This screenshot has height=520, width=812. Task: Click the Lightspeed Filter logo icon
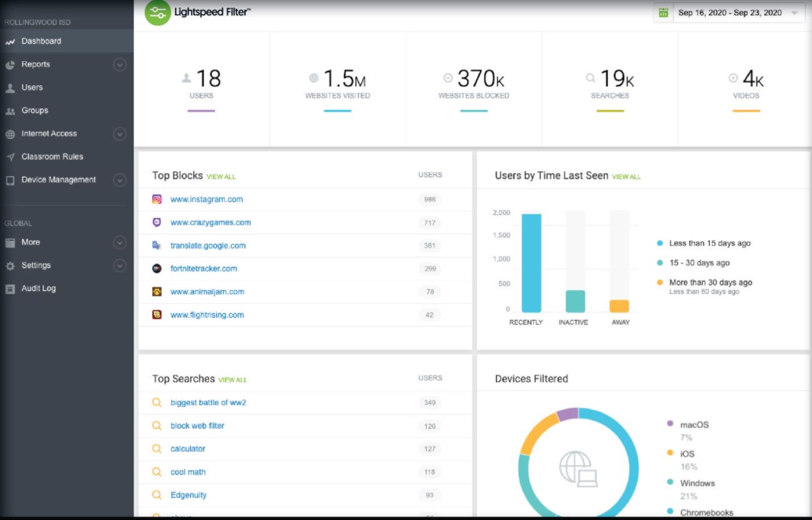156,11
